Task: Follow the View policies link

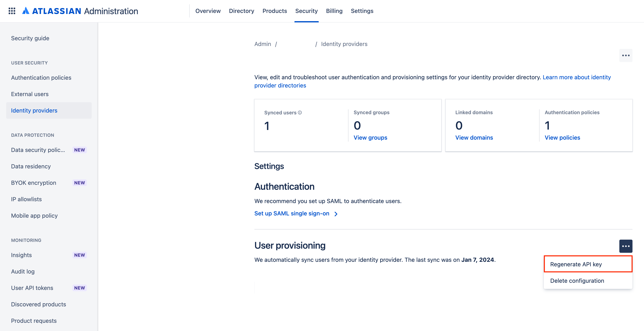Action: pyautogui.click(x=562, y=138)
